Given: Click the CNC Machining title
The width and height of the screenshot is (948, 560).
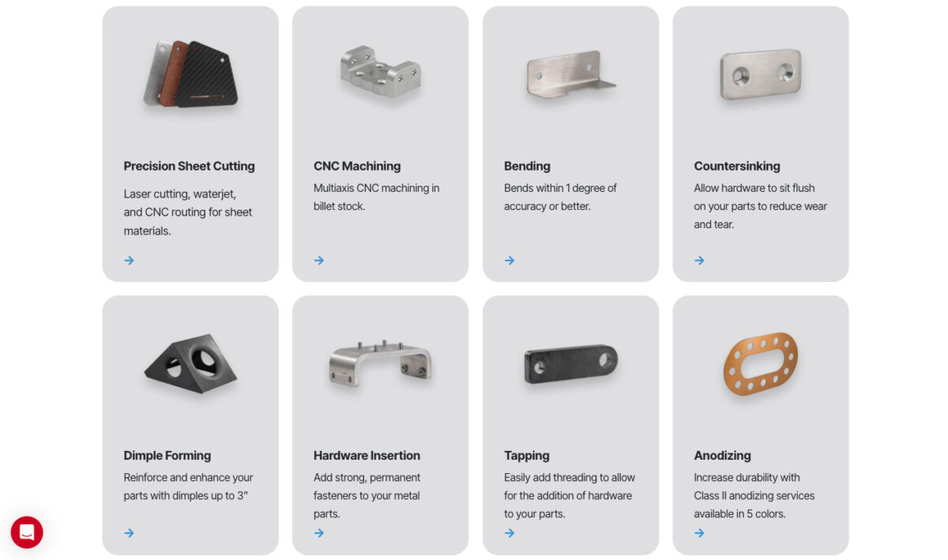Looking at the screenshot, I should [x=357, y=166].
